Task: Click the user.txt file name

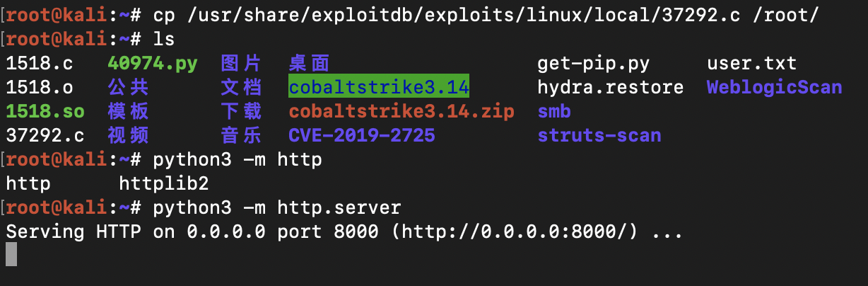Action: click(x=751, y=64)
